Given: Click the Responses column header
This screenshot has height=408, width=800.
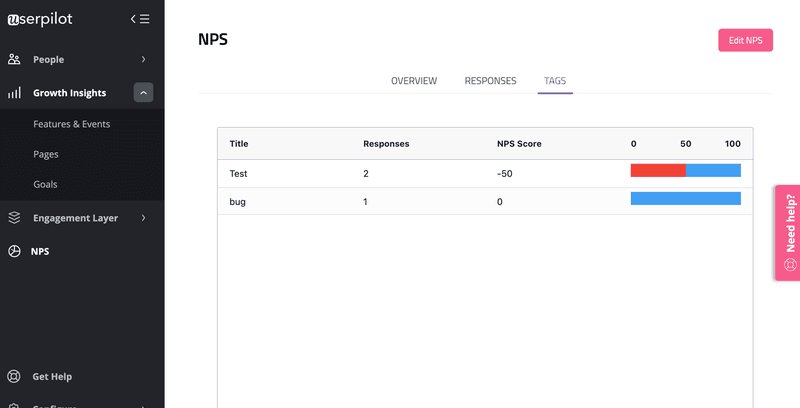Looking at the screenshot, I should pos(386,144).
